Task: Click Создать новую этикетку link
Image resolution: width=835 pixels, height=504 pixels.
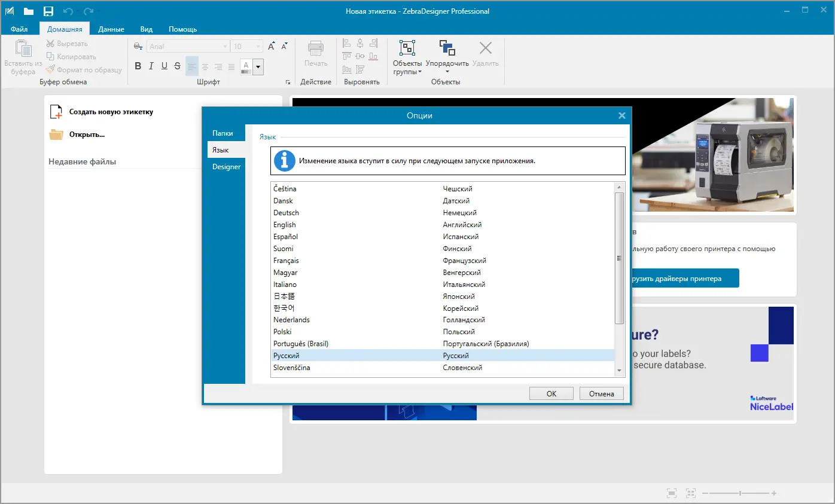Action: click(x=111, y=112)
